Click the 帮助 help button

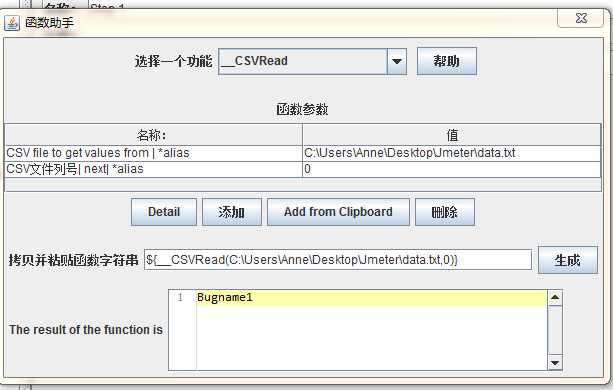[447, 61]
